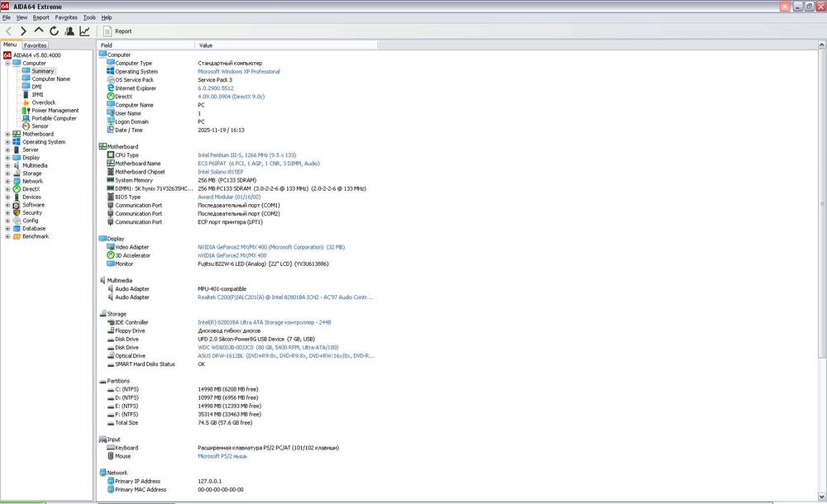Select the Devices tree item
The image size is (827, 504).
pos(31,197)
